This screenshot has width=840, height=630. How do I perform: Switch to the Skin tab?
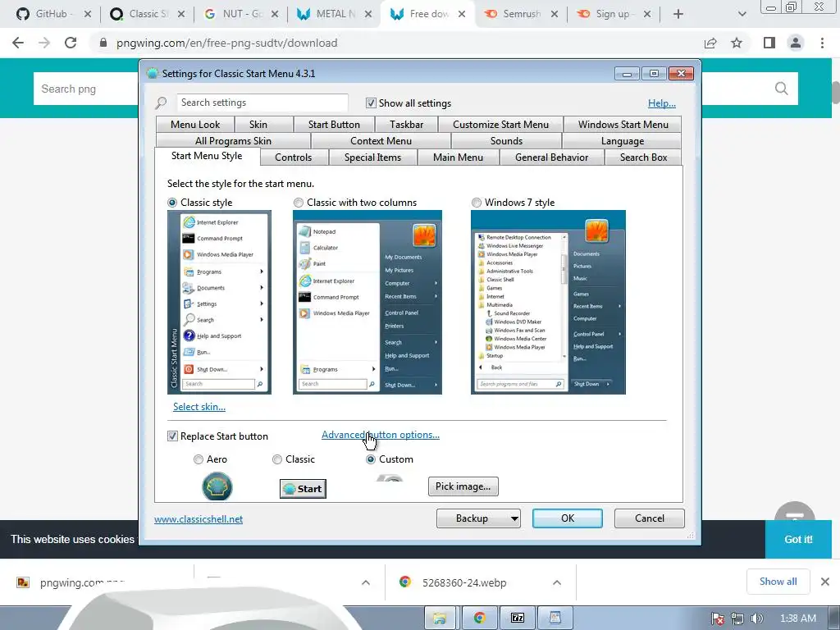click(258, 125)
